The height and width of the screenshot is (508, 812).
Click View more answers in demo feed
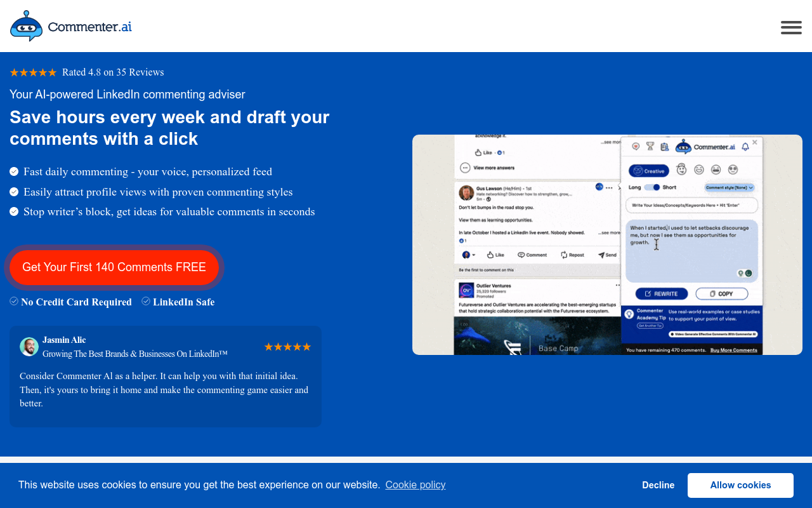click(x=488, y=168)
